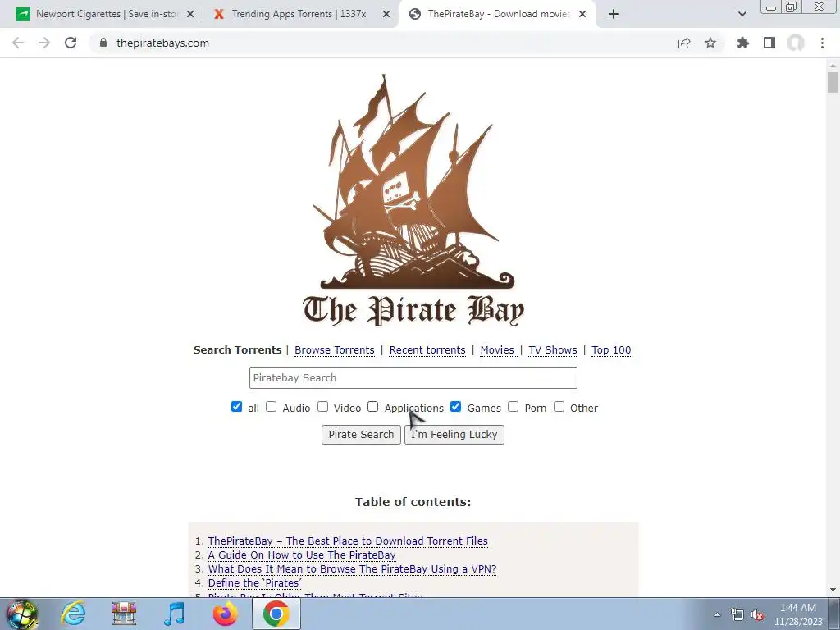Launch Firefox from the taskbar
840x630 pixels.
(x=225, y=614)
